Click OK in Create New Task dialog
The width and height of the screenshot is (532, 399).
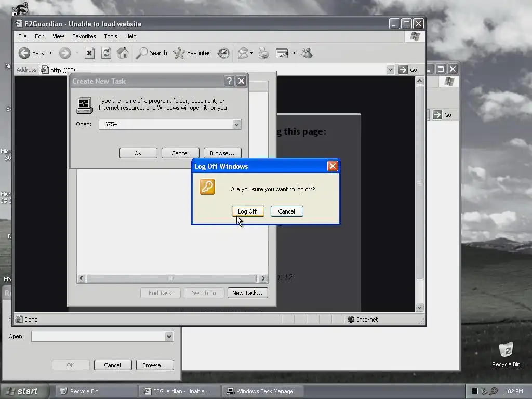(138, 153)
